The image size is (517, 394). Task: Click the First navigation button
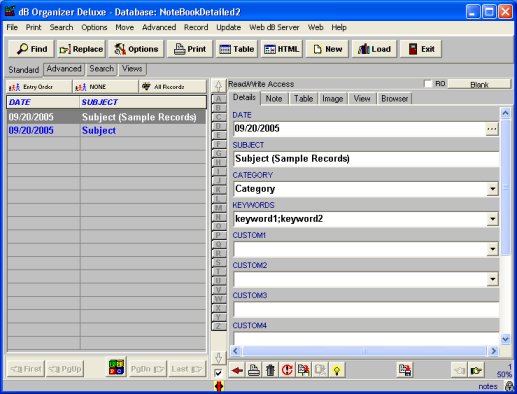[x=26, y=369]
